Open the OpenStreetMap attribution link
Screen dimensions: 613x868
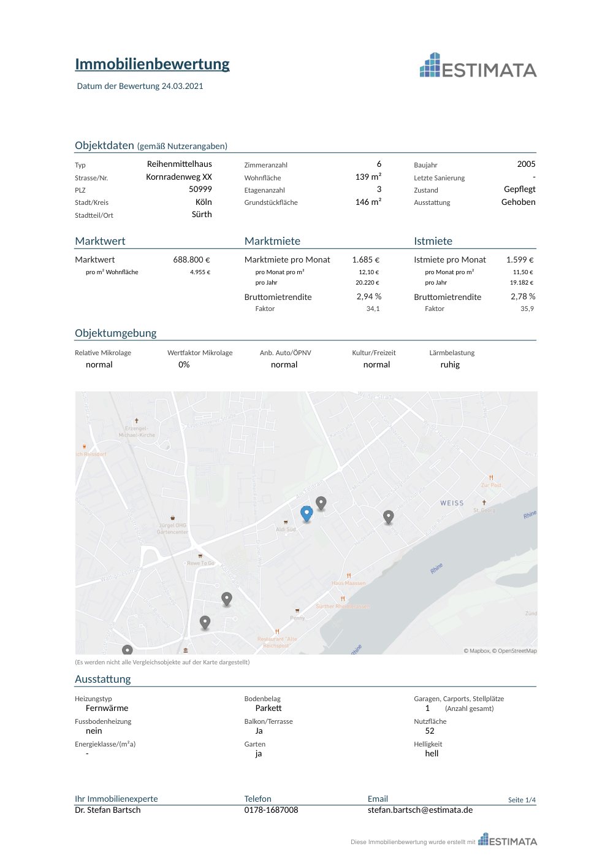514,651
